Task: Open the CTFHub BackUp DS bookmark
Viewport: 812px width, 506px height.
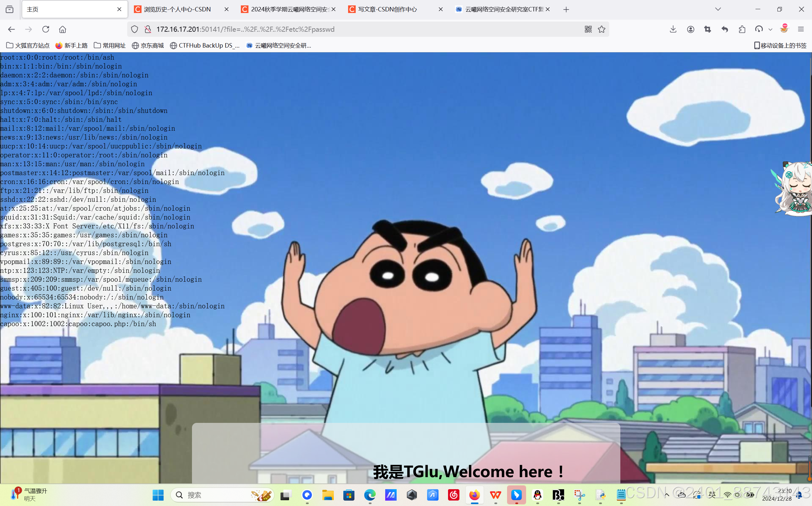Action: [205, 45]
